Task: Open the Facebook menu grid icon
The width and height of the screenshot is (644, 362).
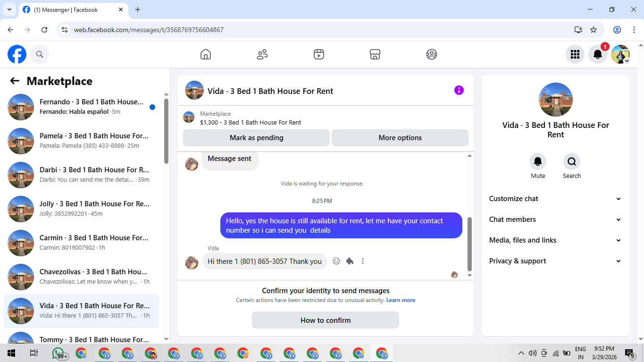Action: [575, 54]
